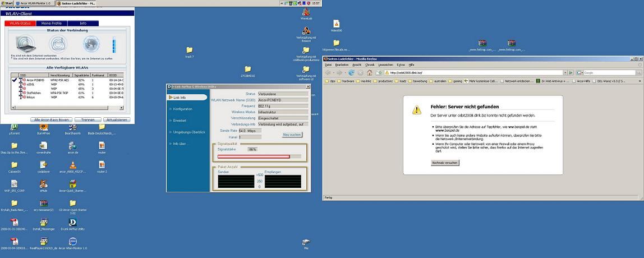Viewport: 644px width, 258px height.
Task: Expand the Firefox bookmarks toolbar overflow chevron
Action: 640,81
